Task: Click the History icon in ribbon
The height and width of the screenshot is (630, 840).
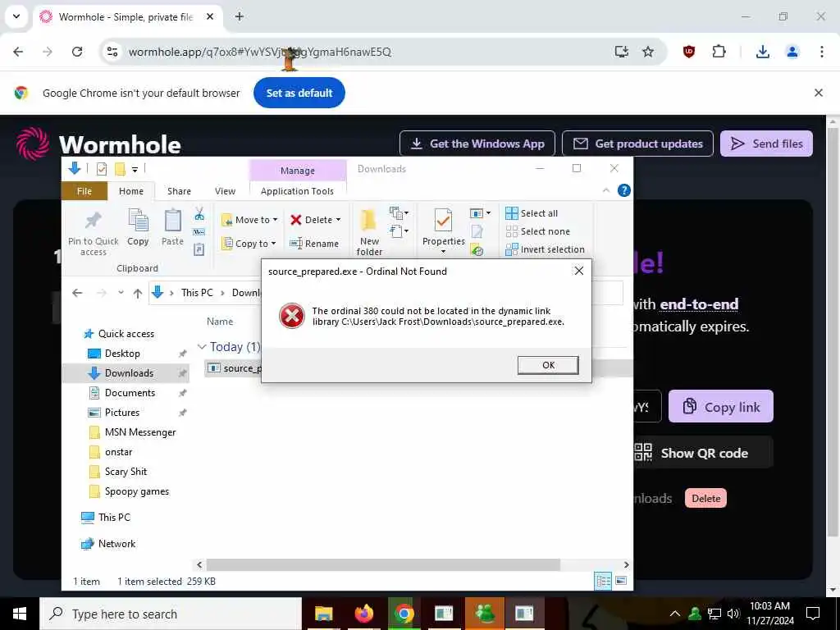Action: click(477, 249)
